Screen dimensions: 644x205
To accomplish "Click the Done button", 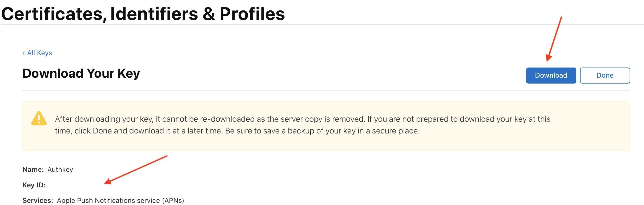I will point(605,75).
